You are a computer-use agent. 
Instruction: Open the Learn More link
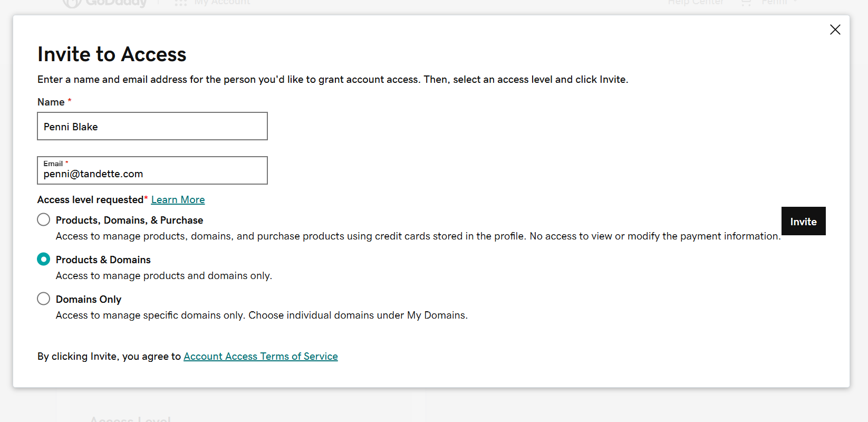[x=178, y=200]
